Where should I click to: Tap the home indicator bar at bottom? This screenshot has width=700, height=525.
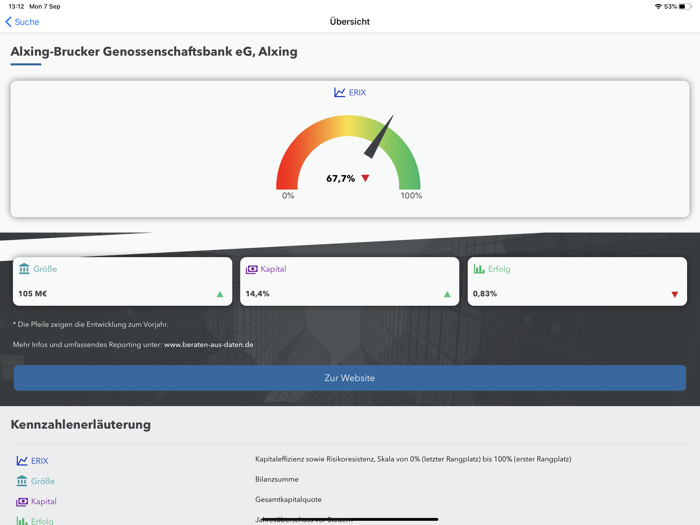click(x=350, y=519)
